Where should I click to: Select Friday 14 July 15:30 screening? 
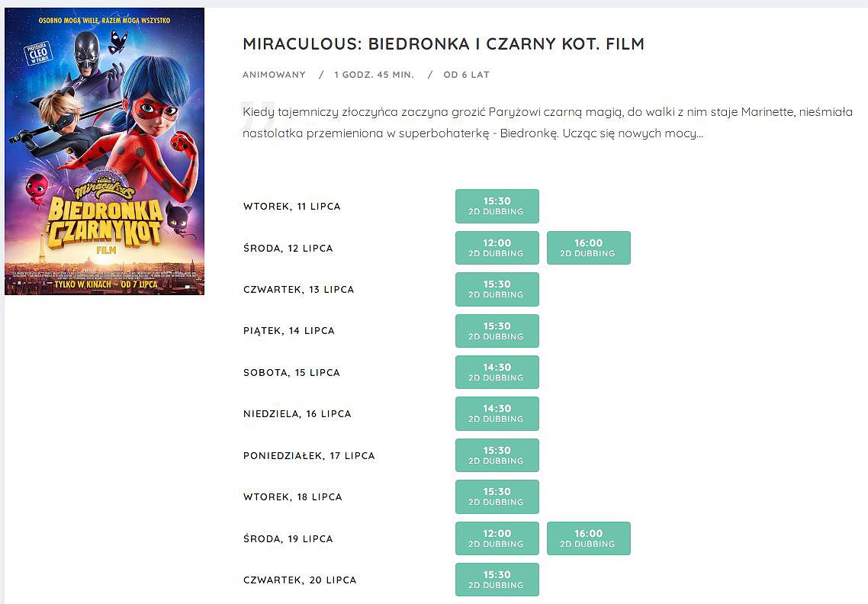pos(497,331)
